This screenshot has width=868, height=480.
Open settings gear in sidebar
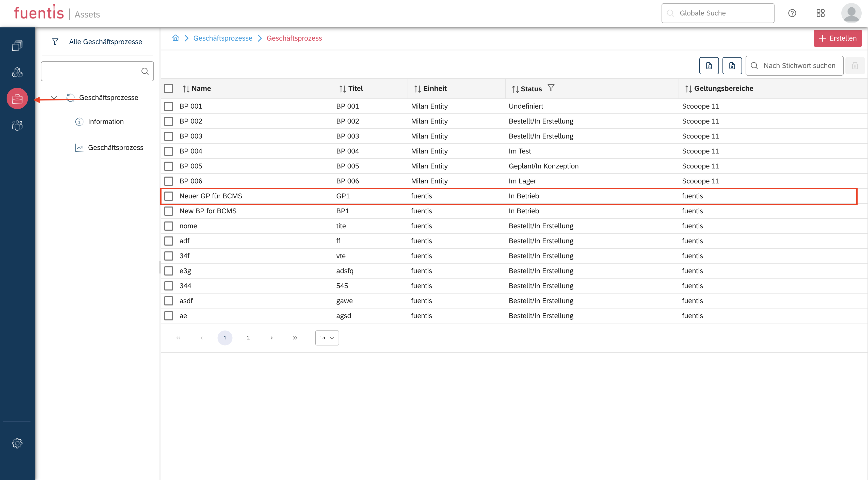(17, 443)
